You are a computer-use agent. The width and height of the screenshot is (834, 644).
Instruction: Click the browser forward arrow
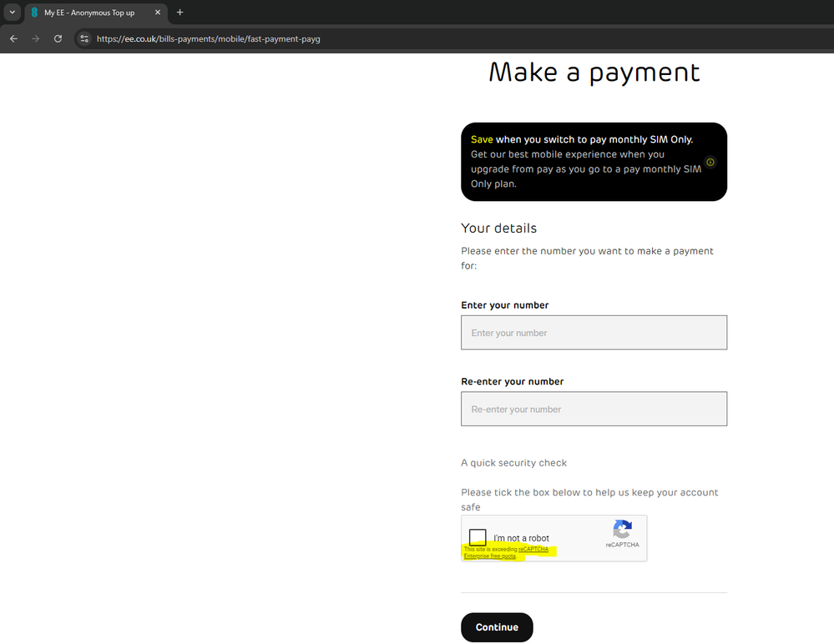(x=36, y=38)
